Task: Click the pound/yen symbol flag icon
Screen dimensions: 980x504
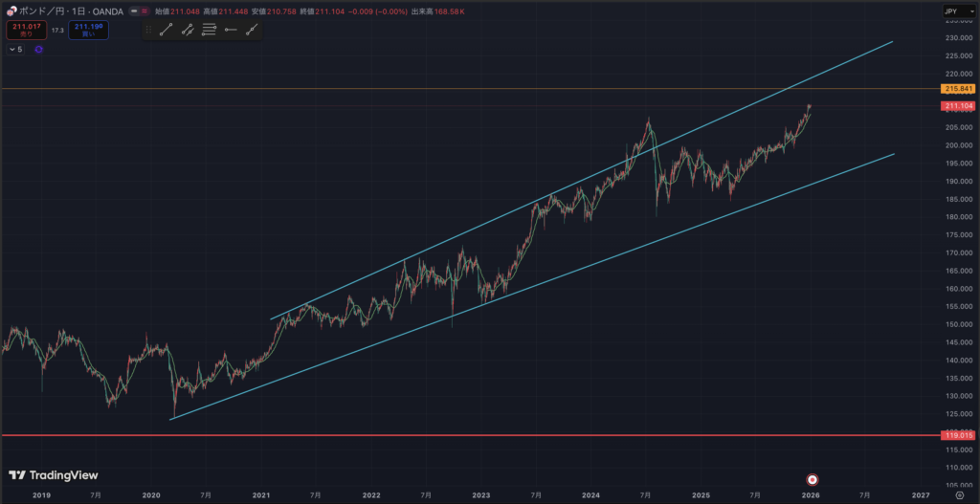Action: tap(11, 11)
